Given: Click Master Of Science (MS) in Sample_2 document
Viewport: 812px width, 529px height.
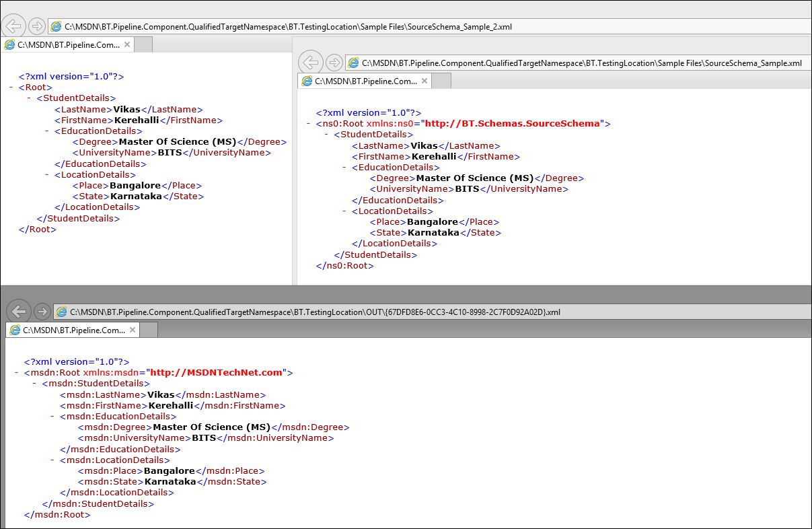Looking at the screenshot, I should click(178, 142).
